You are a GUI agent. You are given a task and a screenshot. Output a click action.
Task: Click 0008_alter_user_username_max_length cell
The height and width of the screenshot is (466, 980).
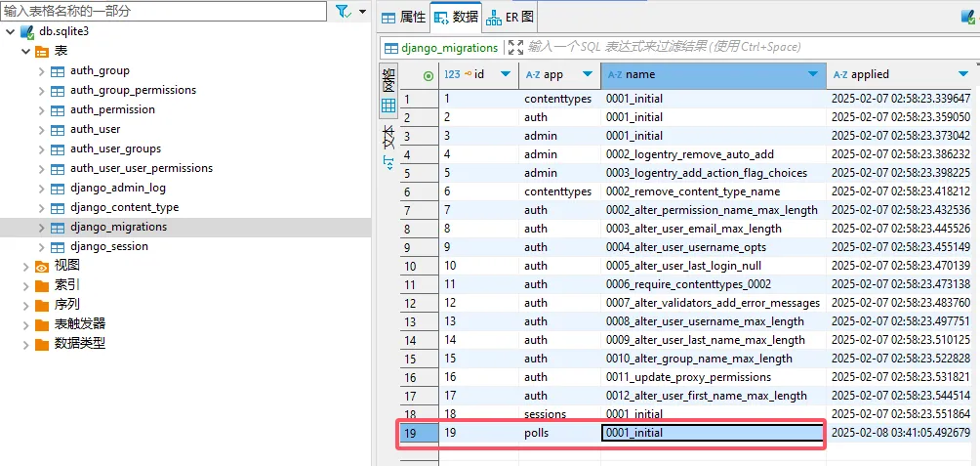714,321
